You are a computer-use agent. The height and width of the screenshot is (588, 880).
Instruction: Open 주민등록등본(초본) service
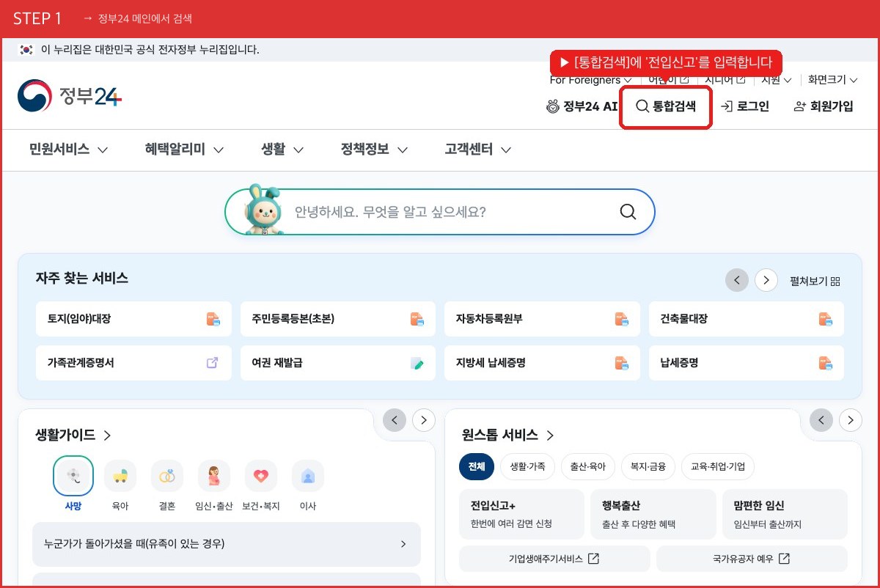[x=338, y=319]
